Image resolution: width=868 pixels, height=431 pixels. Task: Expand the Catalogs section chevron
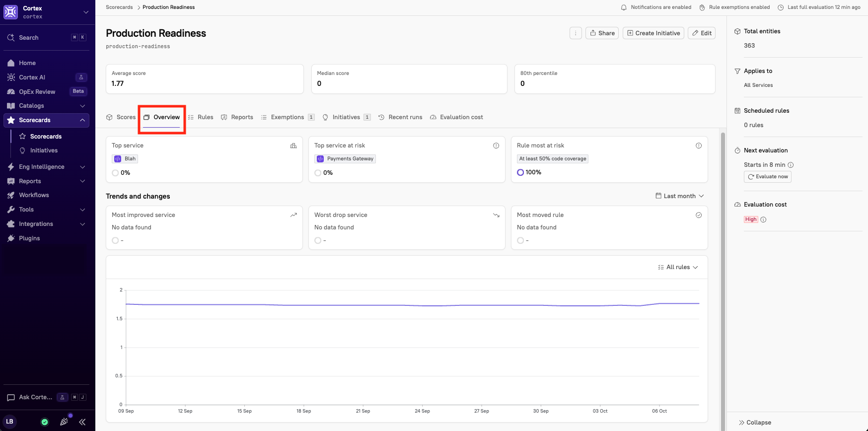point(82,106)
